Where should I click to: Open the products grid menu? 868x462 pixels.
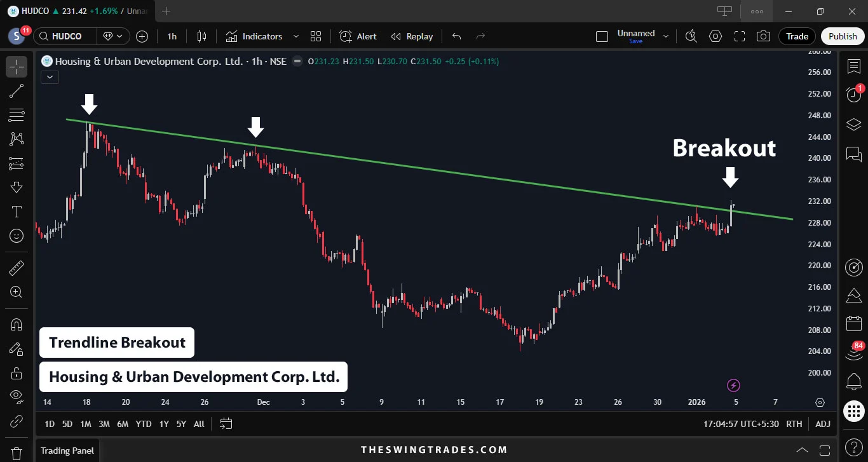click(x=854, y=411)
